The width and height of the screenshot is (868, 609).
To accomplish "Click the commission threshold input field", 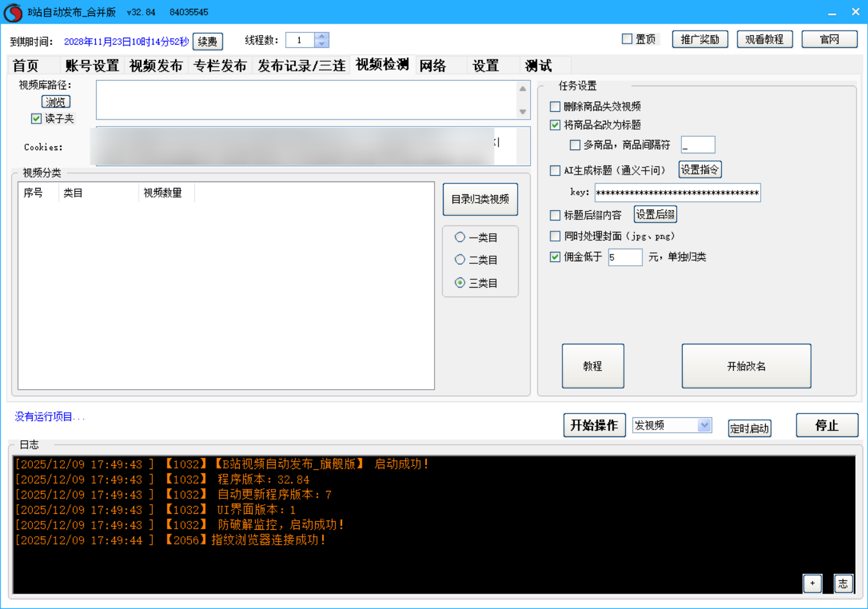I will (624, 257).
